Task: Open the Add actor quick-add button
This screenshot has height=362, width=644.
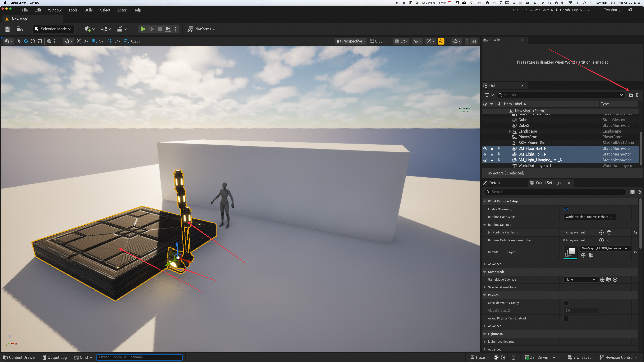Action: point(90,29)
